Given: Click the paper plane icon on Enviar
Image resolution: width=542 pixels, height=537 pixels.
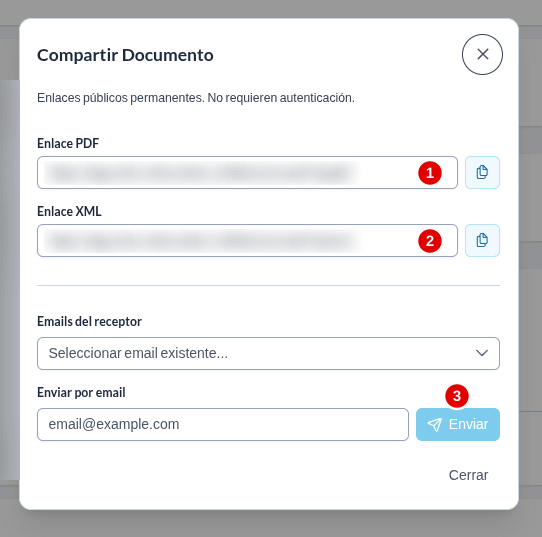Looking at the screenshot, I should (435, 424).
